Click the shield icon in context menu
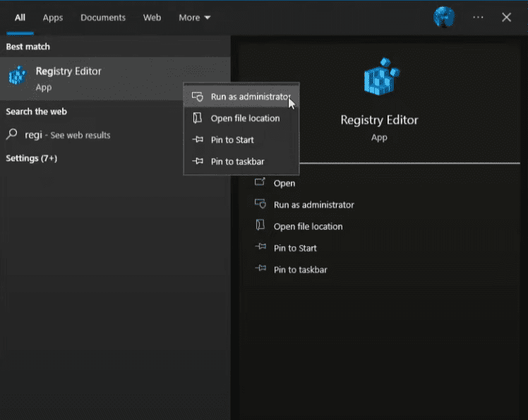The height and width of the screenshot is (420, 528). tap(198, 97)
